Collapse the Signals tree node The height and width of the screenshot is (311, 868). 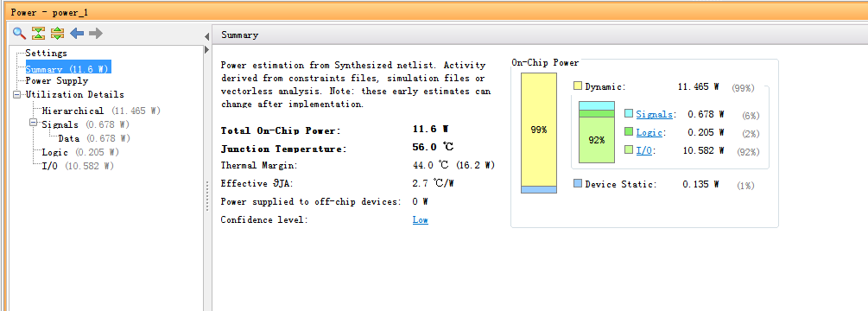pos(33,123)
